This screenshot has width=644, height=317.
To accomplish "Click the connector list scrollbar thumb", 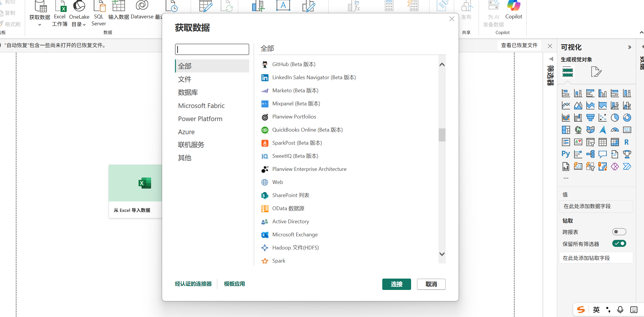I will click(x=442, y=135).
